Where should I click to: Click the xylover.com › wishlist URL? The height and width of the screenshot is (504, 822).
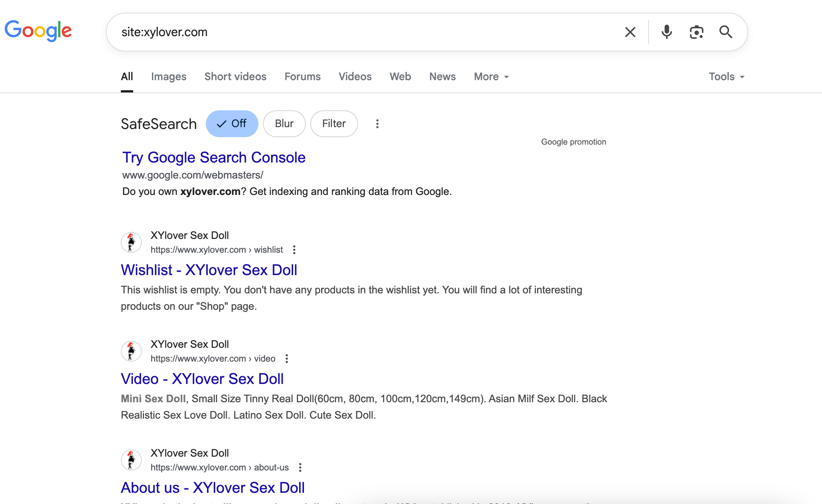click(217, 250)
